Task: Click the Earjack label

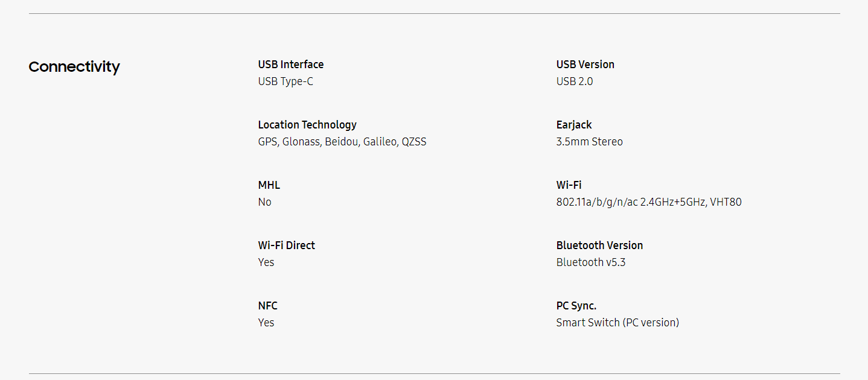Action: [573, 125]
